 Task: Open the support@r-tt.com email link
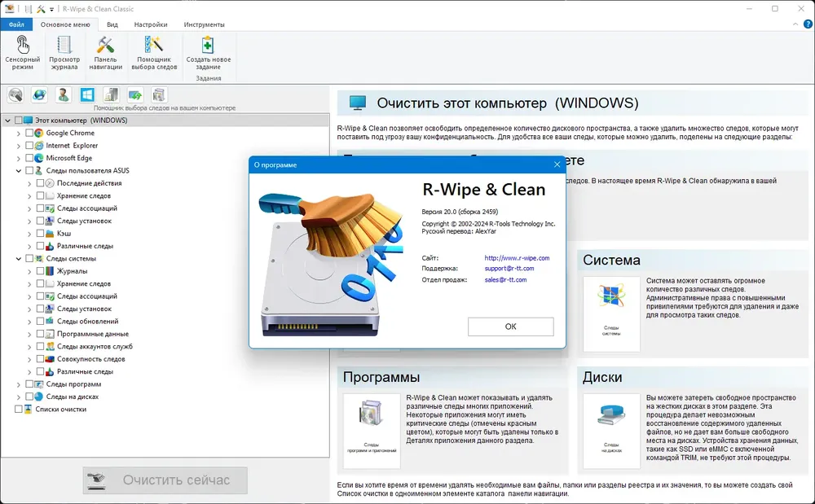pos(509,269)
